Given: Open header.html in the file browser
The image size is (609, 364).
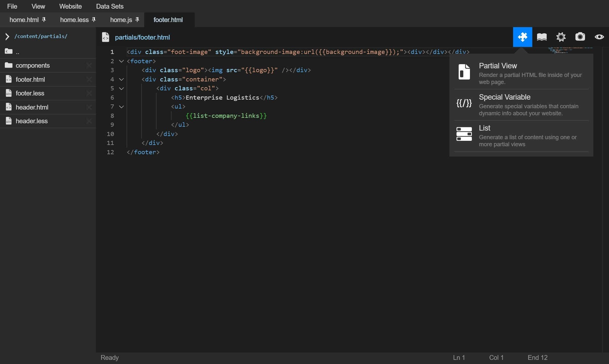Looking at the screenshot, I should tap(48, 107).
